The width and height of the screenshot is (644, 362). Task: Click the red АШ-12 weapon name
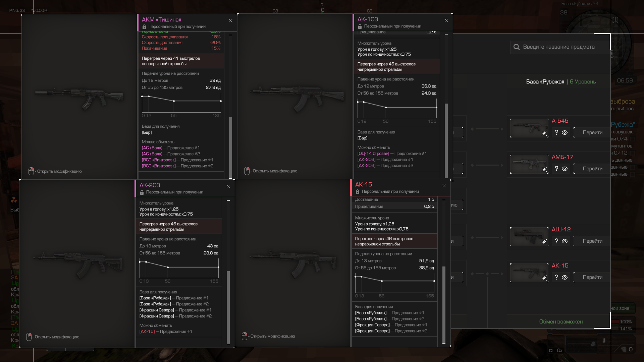point(561,230)
